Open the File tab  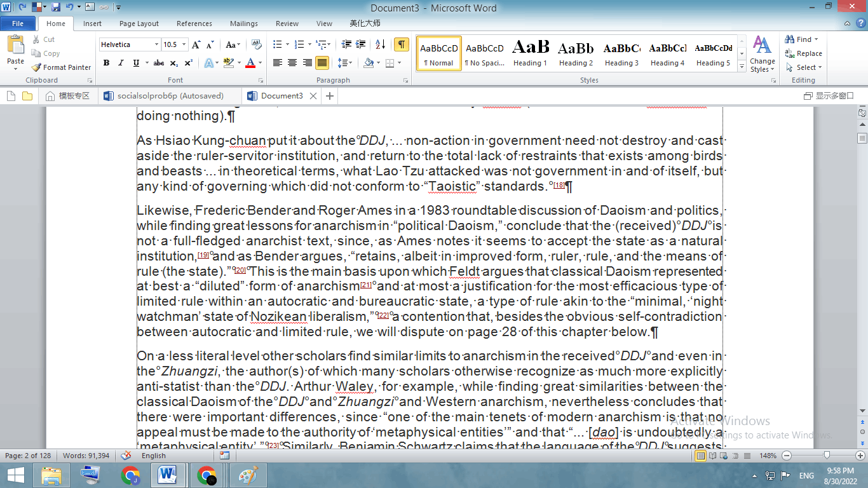pos(18,24)
